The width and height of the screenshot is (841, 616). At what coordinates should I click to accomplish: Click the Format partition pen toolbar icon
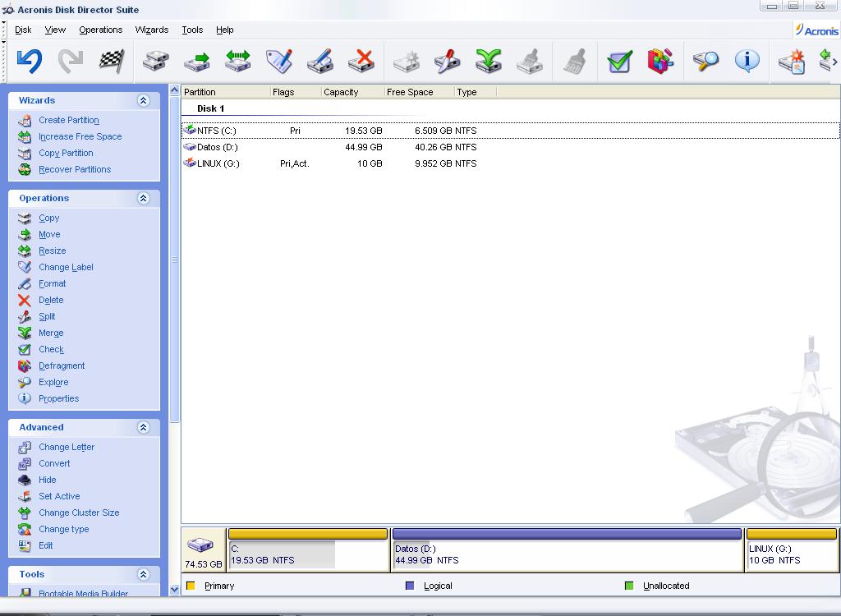(x=320, y=61)
